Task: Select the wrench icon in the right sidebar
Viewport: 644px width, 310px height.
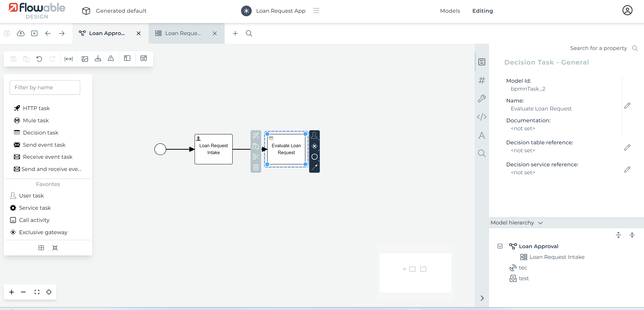Action: pos(481,98)
